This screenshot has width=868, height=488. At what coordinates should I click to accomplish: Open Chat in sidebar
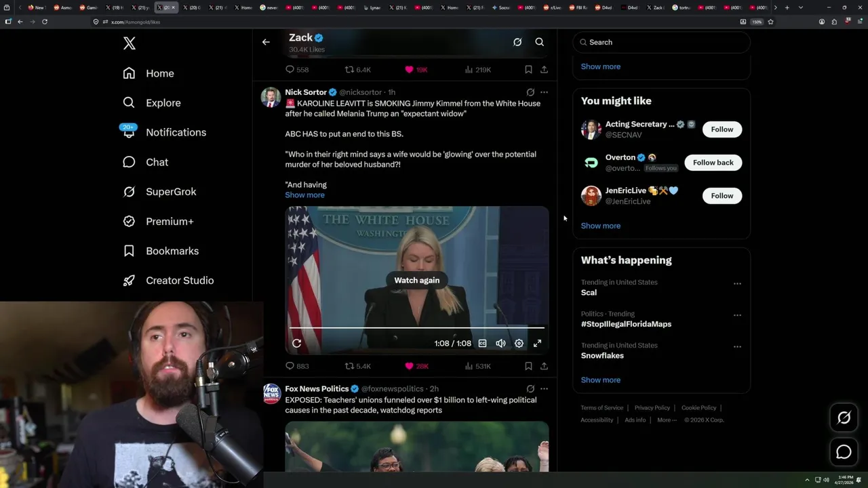click(x=145, y=162)
